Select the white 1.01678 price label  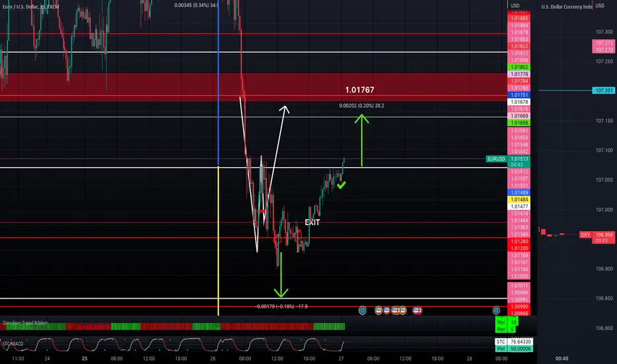point(519,103)
